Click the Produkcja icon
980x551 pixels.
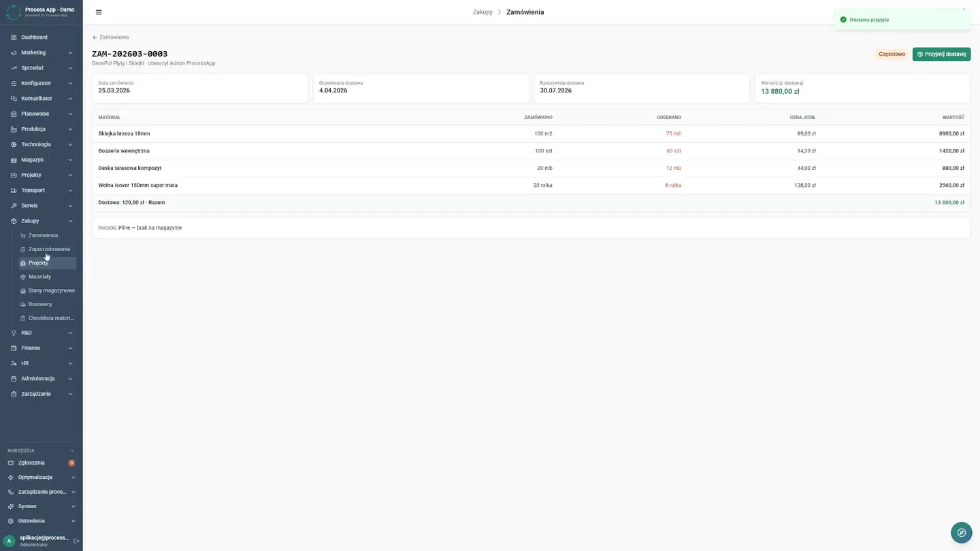tap(14, 129)
